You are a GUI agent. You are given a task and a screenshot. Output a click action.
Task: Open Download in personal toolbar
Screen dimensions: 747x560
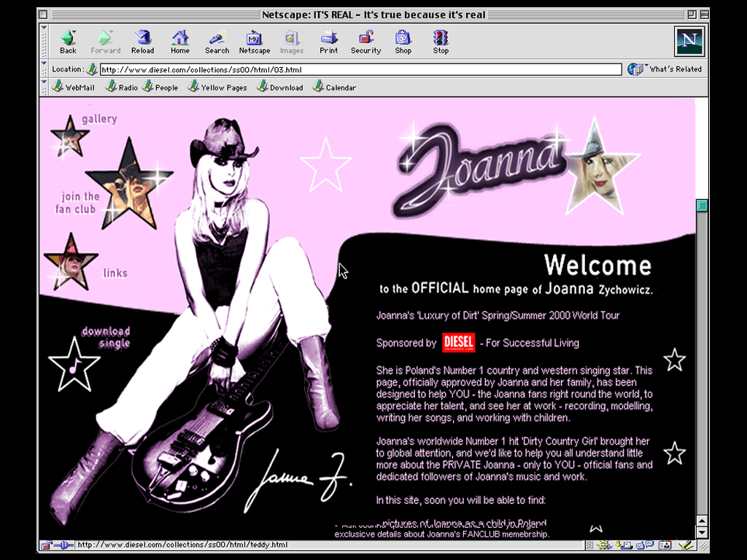pos(279,87)
